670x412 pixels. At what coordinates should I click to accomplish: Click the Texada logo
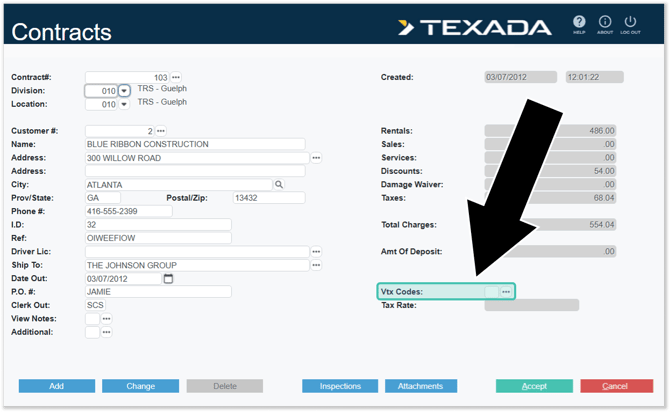475,28
